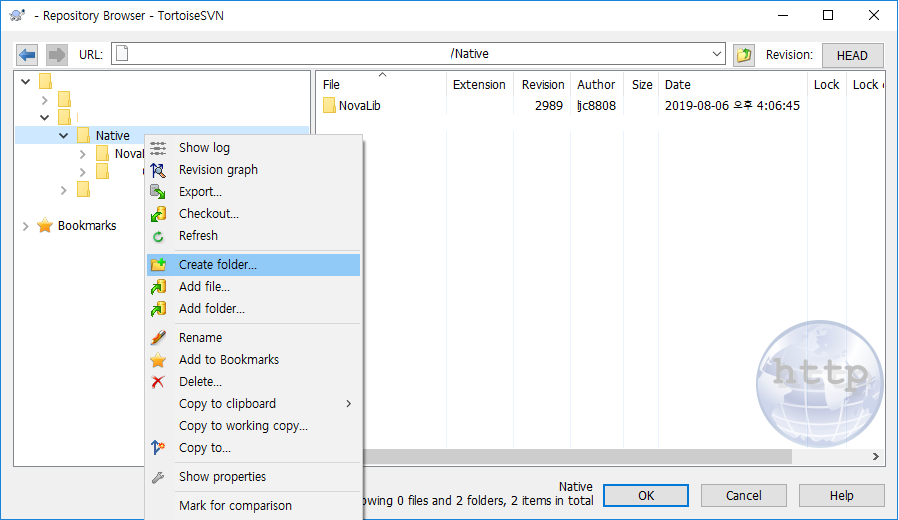Click the OK button
Image resolution: width=899 pixels, height=520 pixels.
point(646,495)
